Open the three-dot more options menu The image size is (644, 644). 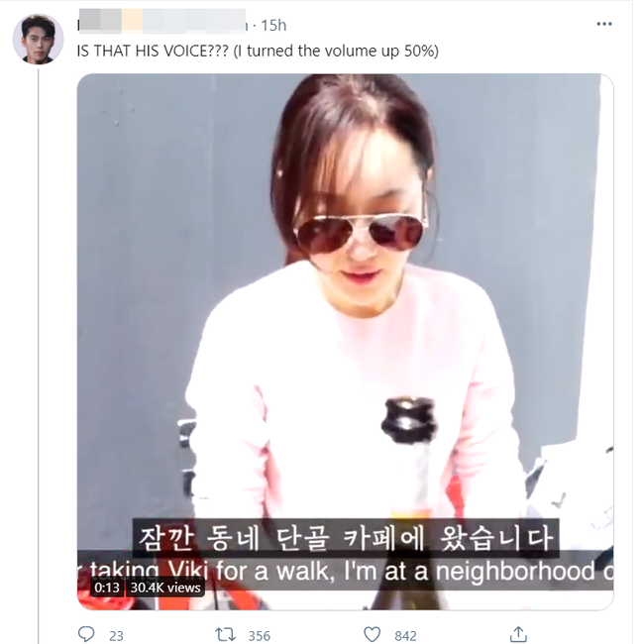(x=604, y=24)
